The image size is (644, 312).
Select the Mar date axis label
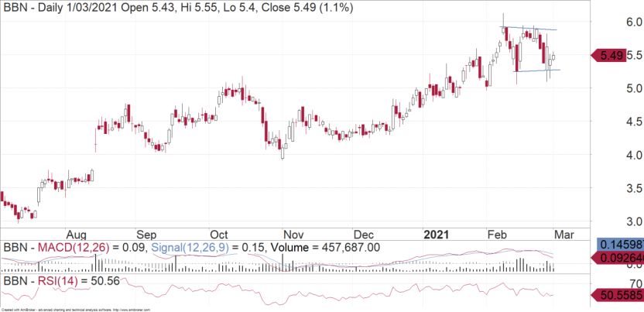tap(564, 235)
